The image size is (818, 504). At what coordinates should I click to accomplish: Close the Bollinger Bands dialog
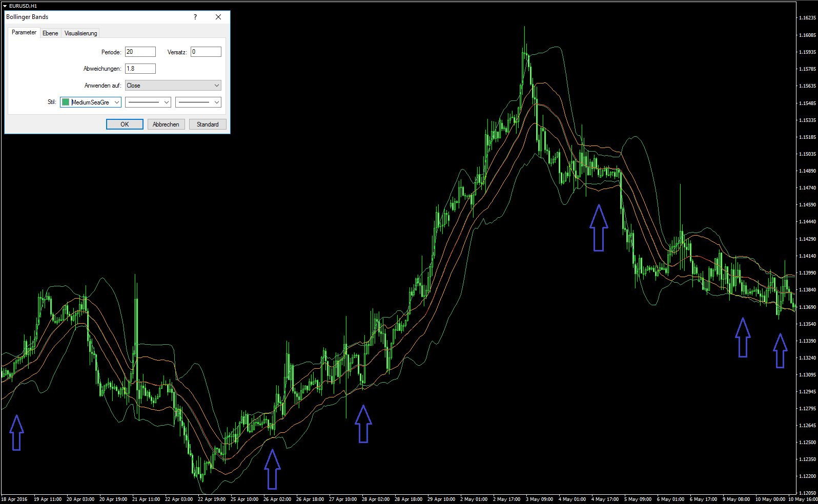[x=218, y=17]
